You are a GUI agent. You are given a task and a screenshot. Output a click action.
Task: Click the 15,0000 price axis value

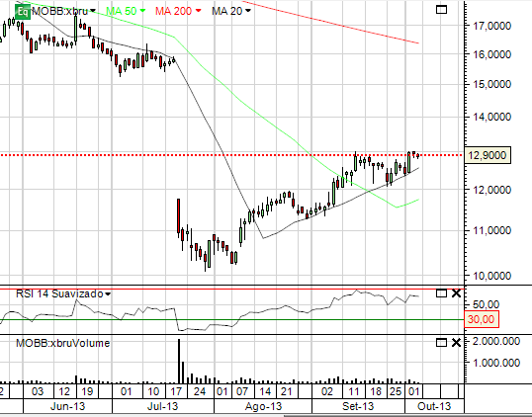tap(491, 84)
